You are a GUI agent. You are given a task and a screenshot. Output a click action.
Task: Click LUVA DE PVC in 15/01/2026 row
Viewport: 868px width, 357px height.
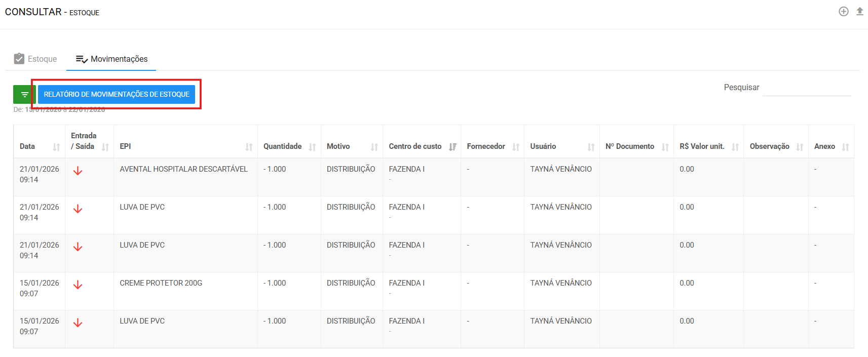point(142,321)
